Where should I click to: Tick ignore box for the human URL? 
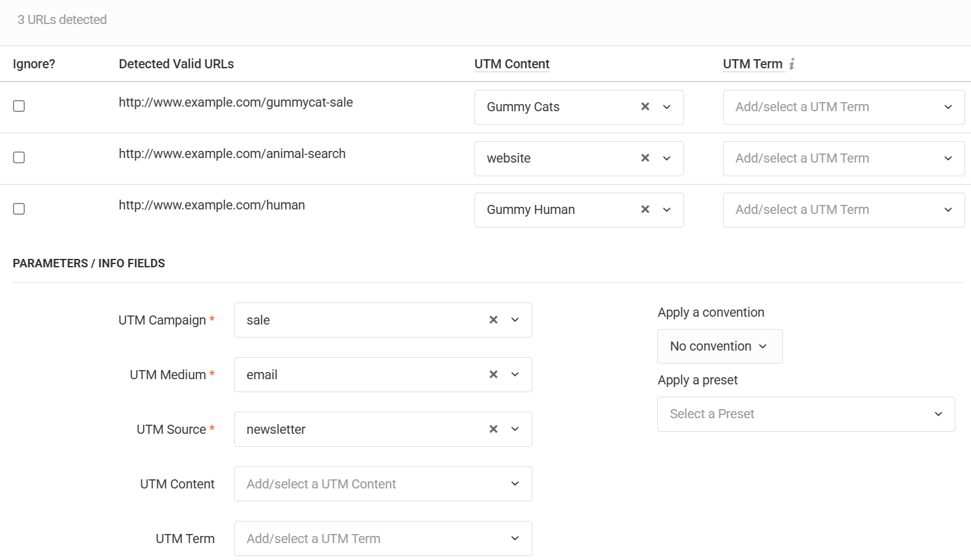coord(19,209)
